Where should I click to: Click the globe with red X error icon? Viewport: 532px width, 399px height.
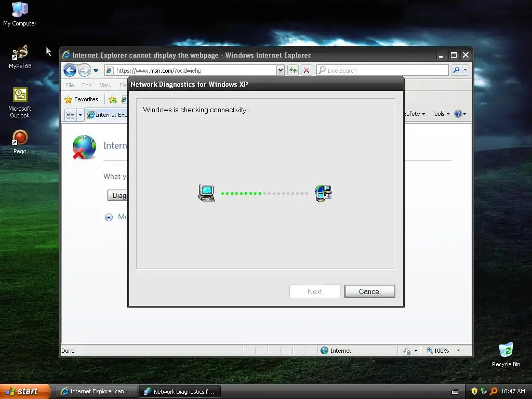point(84,147)
